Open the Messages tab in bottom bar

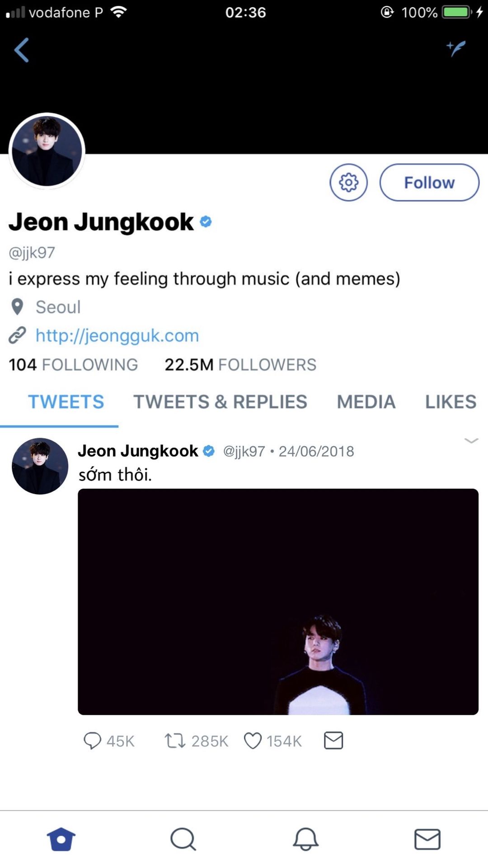tap(427, 840)
